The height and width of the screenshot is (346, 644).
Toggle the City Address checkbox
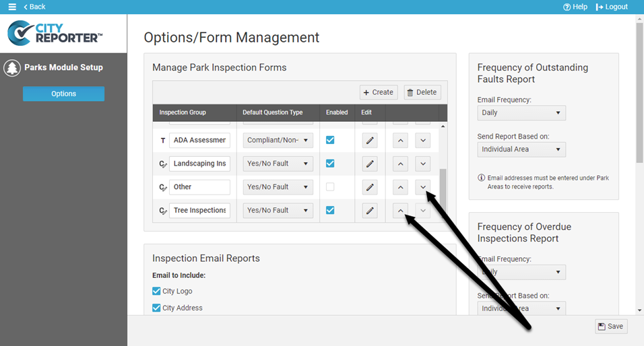[156, 308]
